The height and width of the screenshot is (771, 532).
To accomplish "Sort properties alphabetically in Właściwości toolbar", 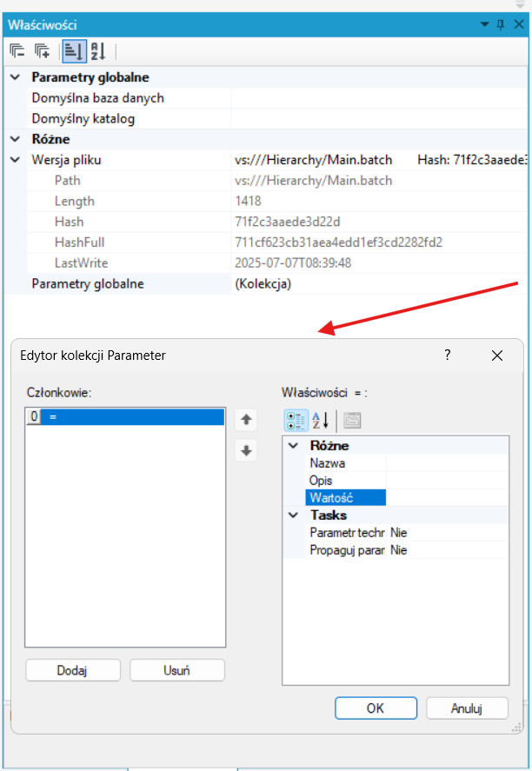I will coord(98,51).
